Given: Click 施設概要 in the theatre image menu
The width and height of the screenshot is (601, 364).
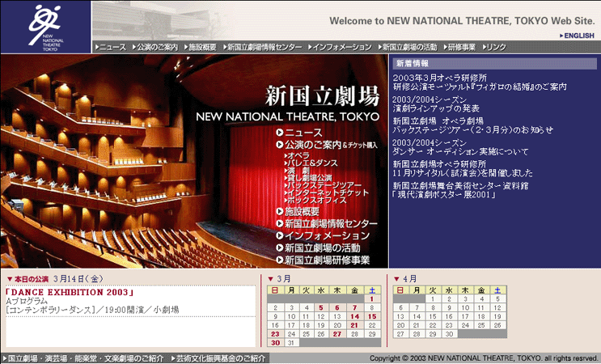Looking at the screenshot, I should coord(298,211).
